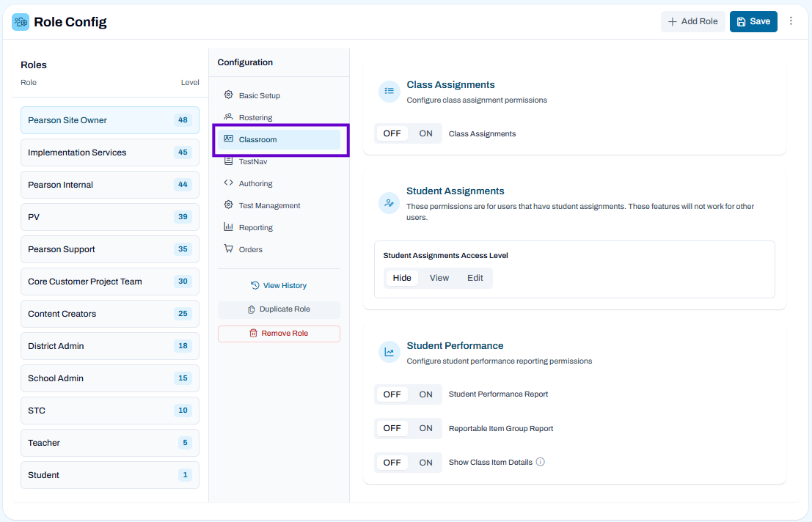The image size is (812, 522).
Task: Open View History
Action: tap(279, 286)
